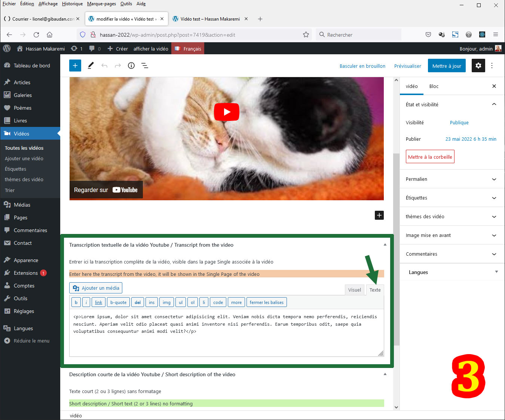The height and width of the screenshot is (420, 505).
Task: Click Prévisualiser link
Action: pyautogui.click(x=408, y=66)
